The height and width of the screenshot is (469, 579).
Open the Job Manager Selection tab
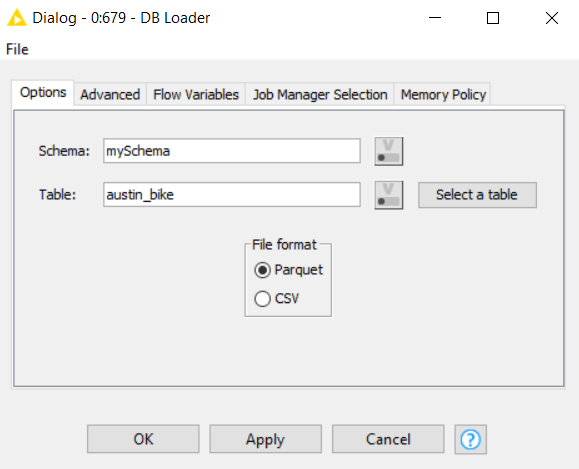[320, 95]
